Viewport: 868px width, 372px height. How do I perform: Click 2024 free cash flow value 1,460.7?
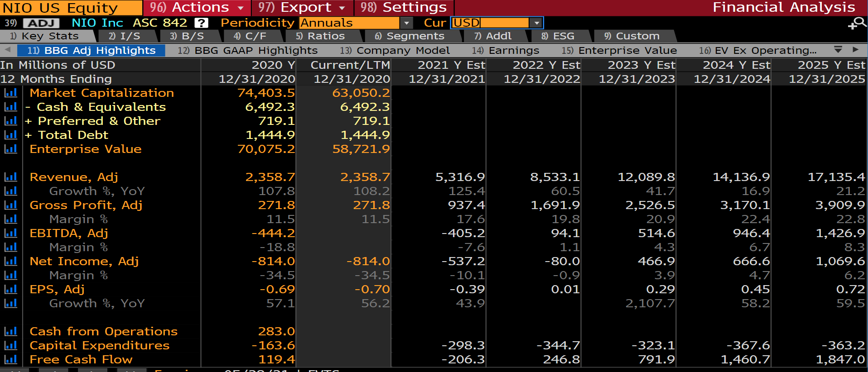click(x=745, y=359)
